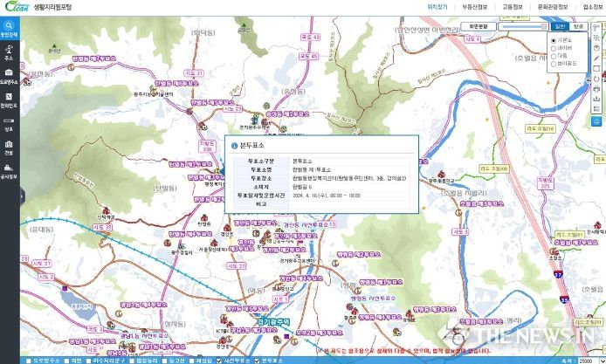606x364 pixels.
Task: Enable the 지번 layer checkbox
Action: [66, 361]
